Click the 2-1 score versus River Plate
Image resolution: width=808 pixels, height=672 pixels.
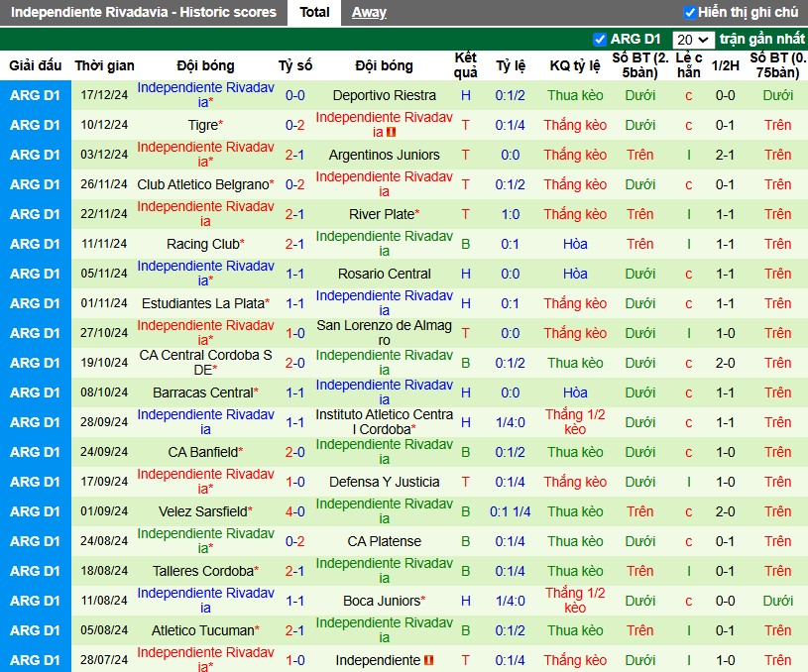[294, 214]
